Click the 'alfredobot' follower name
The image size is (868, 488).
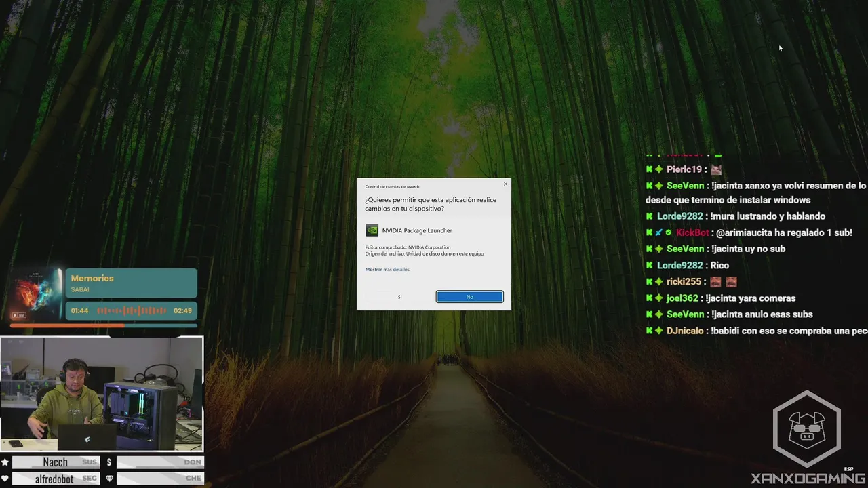(55, 479)
